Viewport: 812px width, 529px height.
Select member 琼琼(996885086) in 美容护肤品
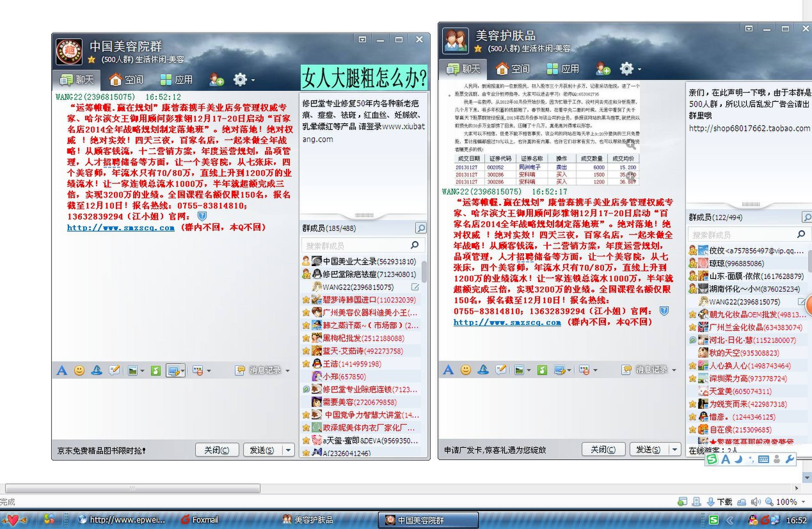[x=747, y=263]
